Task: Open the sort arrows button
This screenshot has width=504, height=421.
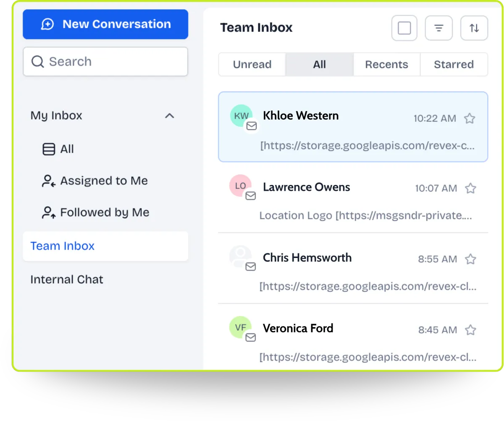Action: 474,28
